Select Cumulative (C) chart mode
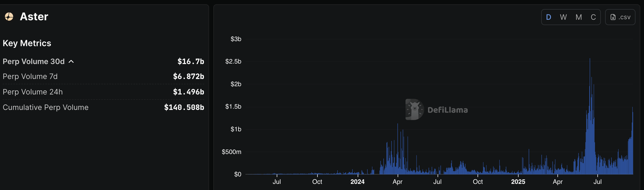The width and height of the screenshot is (644, 190). pos(593,17)
